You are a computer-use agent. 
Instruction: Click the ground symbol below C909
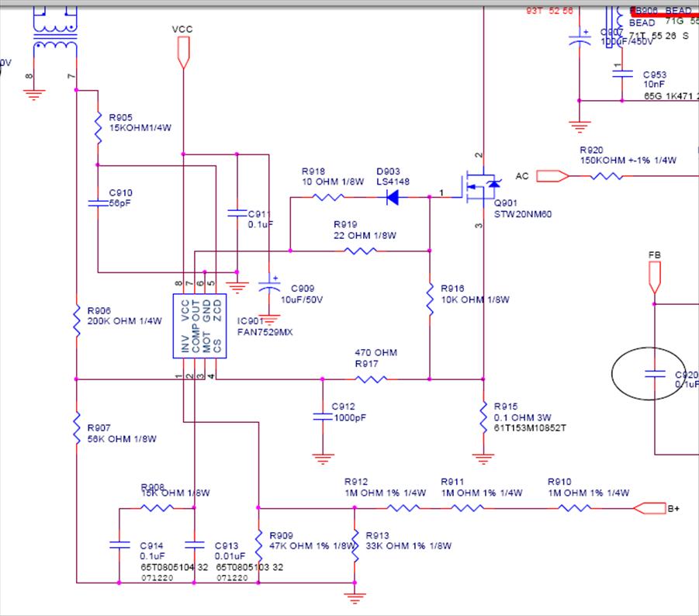pyautogui.click(x=269, y=320)
